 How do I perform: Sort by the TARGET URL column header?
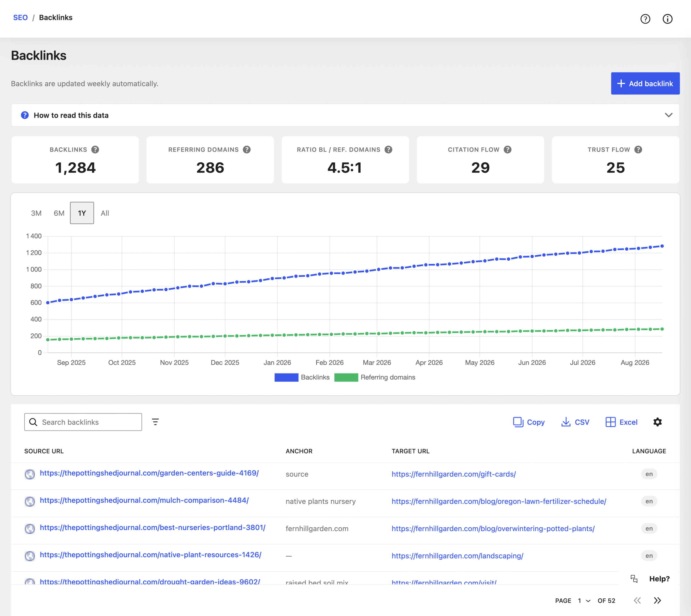point(411,451)
